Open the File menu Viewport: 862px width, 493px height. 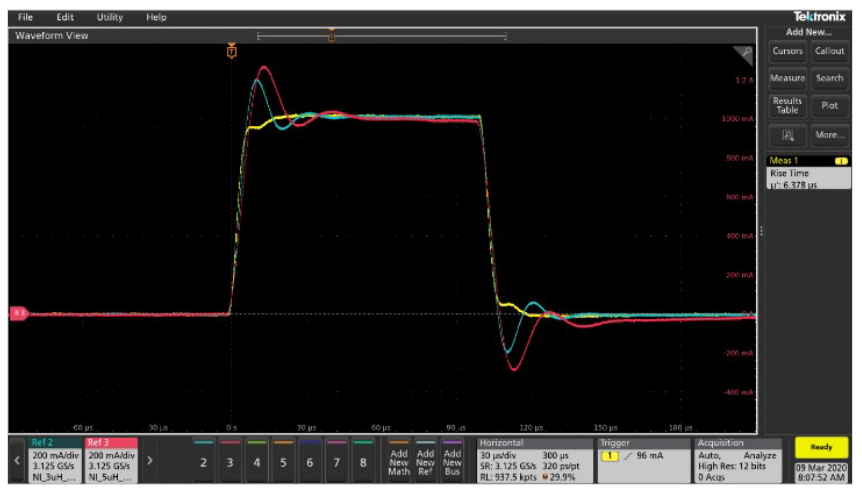[x=25, y=17]
